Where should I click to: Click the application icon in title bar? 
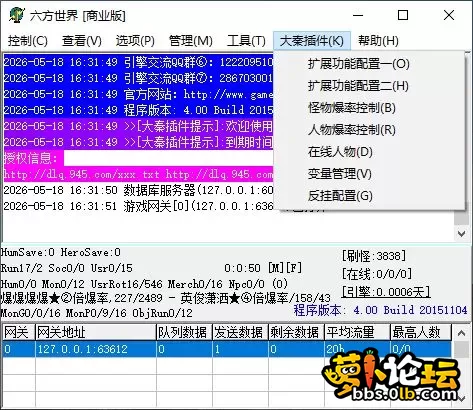(16, 15)
